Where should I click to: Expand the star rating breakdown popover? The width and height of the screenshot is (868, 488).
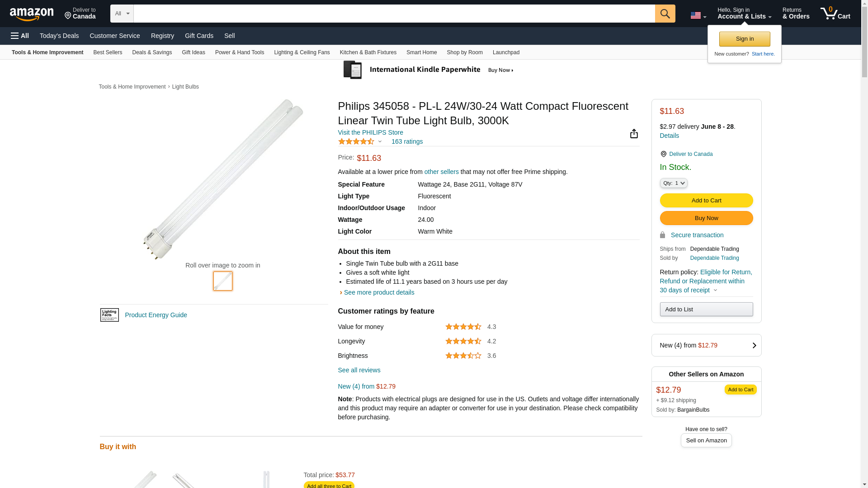tap(380, 142)
